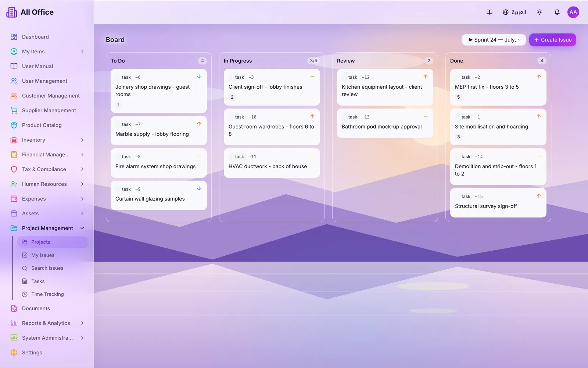The width and height of the screenshot is (588, 368).
Task: Click the Documents file icon
Action: (x=14, y=308)
